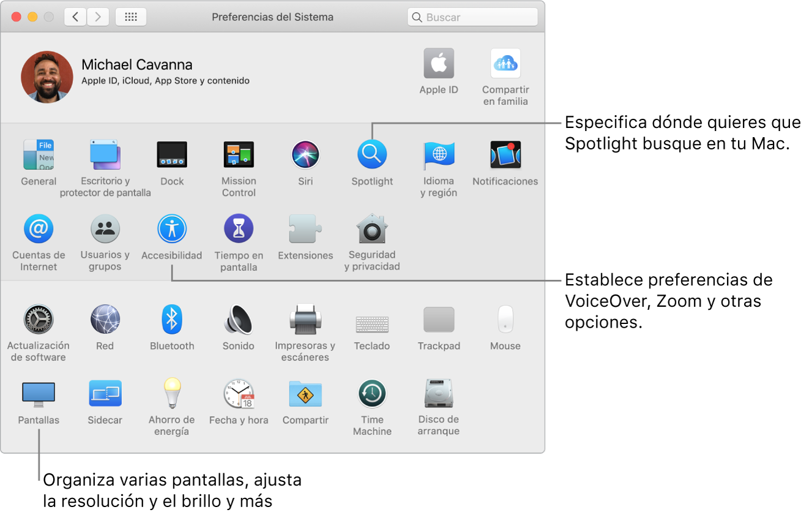Open Sonido preferences
The width and height of the screenshot is (812, 515).
(239, 320)
